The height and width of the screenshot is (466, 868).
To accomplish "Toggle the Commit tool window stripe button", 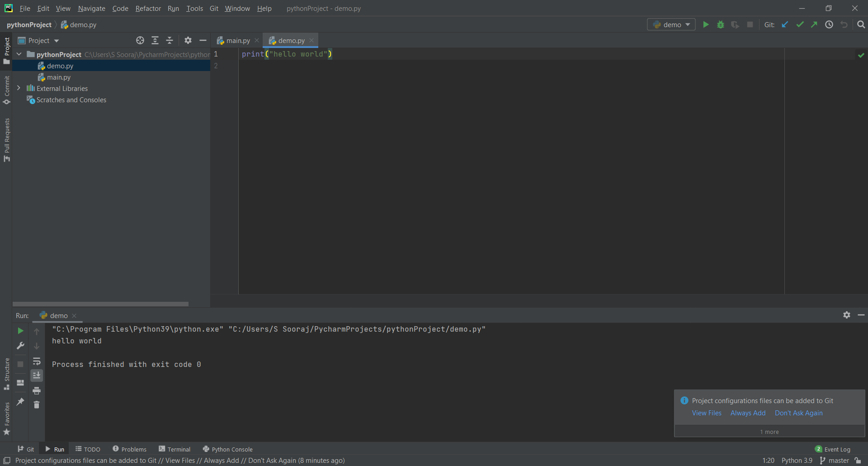I will [x=6, y=90].
